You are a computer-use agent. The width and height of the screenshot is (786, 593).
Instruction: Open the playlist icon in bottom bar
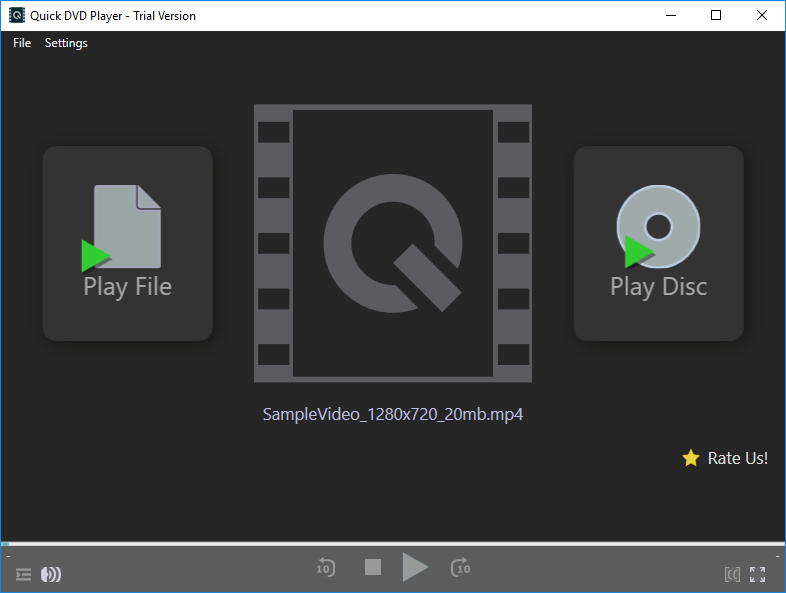click(x=23, y=574)
